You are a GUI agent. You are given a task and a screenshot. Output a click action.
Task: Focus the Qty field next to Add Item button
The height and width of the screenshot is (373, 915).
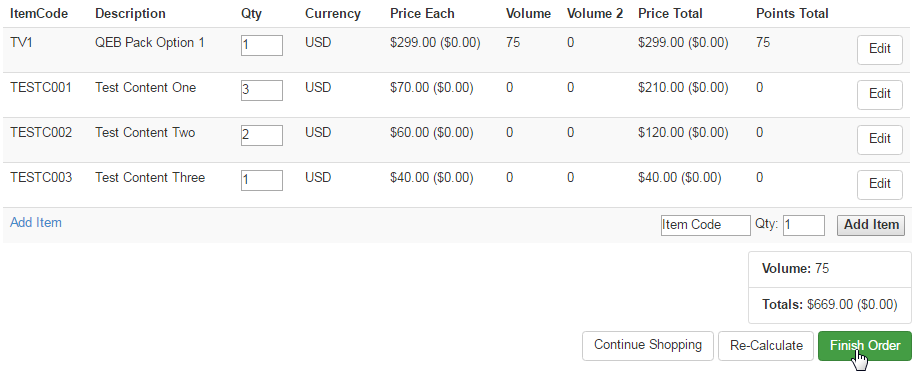click(804, 225)
